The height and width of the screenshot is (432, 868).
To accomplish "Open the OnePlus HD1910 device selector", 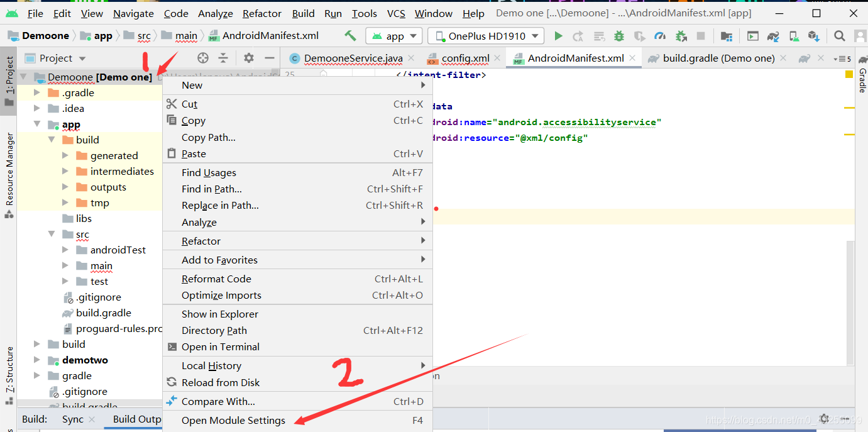I will pos(485,36).
